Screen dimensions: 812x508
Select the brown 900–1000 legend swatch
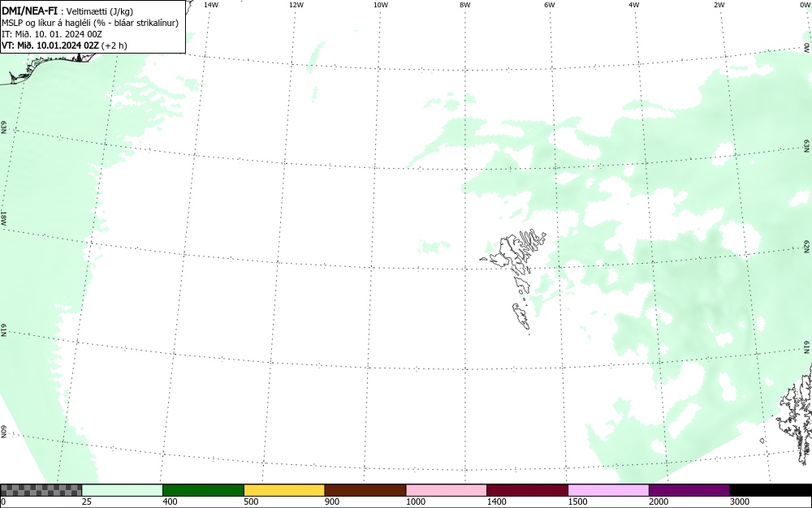(365, 490)
